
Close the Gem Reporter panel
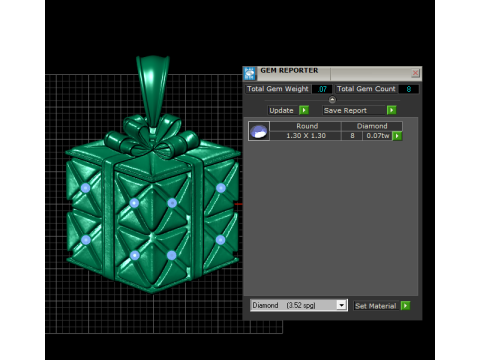pos(415,73)
